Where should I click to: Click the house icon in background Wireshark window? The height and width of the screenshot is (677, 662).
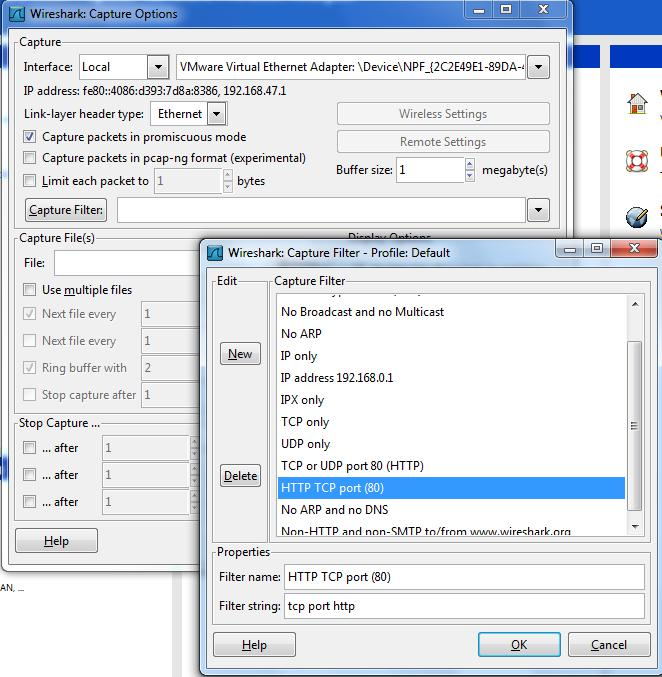pos(637,104)
